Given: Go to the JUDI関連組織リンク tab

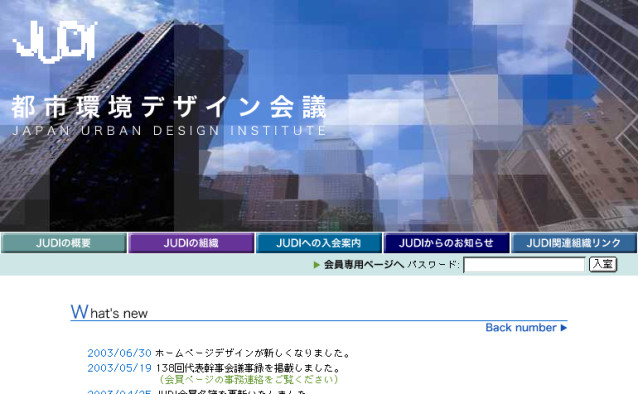Looking at the screenshot, I should 574,243.
